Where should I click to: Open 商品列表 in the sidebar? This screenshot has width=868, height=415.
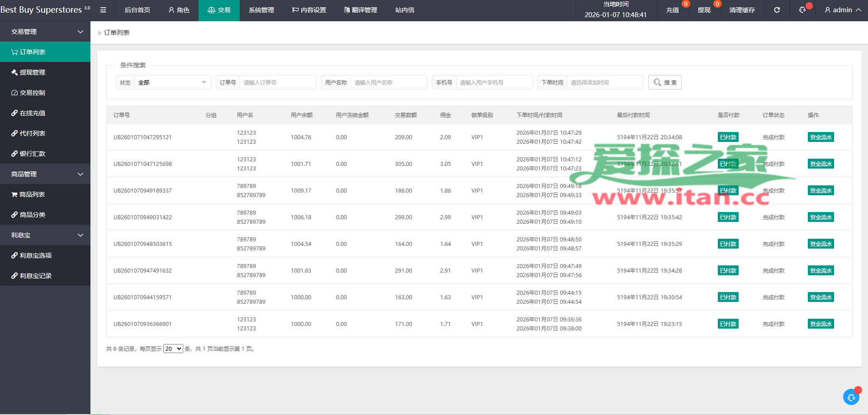32,194
